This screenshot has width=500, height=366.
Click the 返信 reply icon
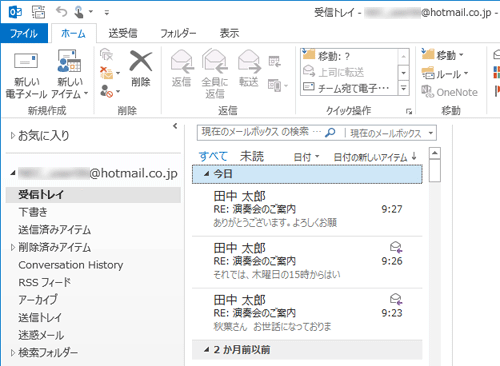pyautogui.click(x=182, y=69)
